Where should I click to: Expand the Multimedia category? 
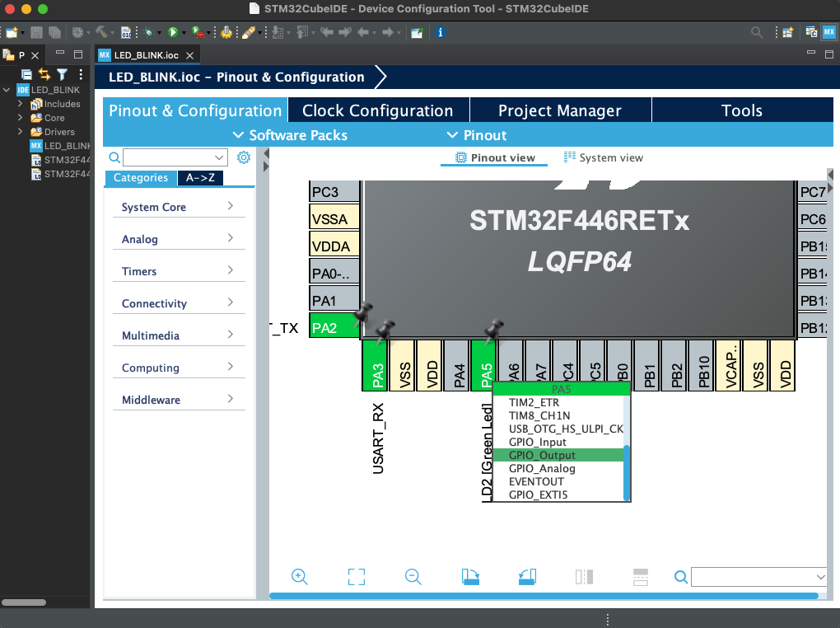(x=179, y=335)
